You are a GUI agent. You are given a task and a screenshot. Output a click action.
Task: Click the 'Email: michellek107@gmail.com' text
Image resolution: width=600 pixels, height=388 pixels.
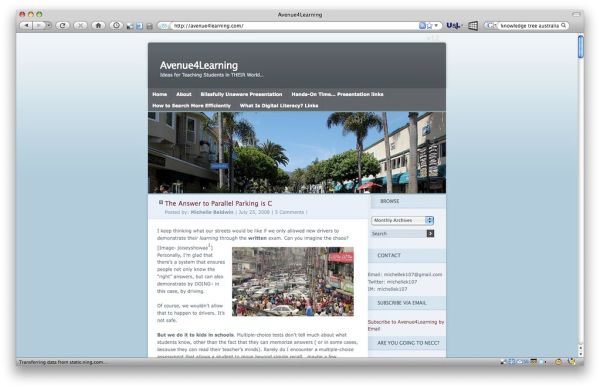point(405,274)
